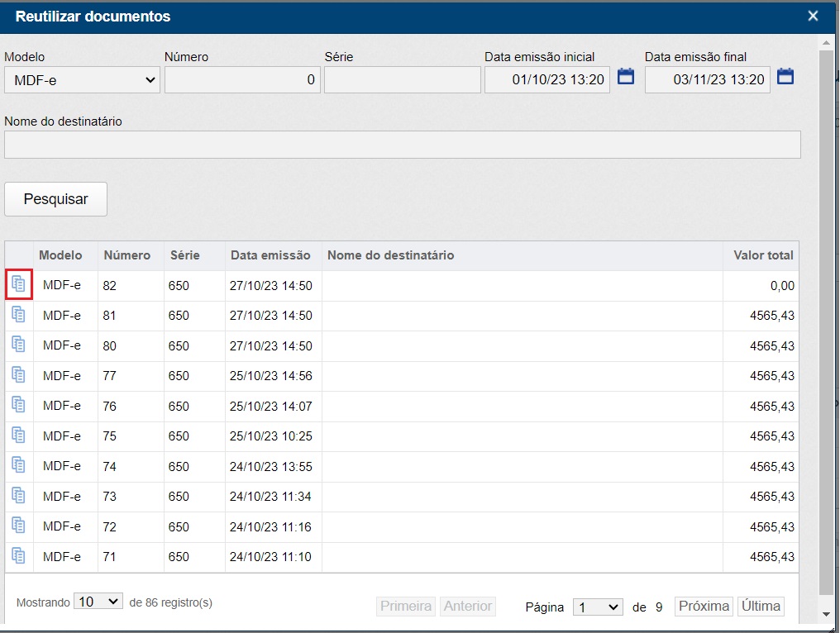Viewport: 840px width, 633px height.
Task: Click reuse icon for MDF-e number 77
Action: [x=18, y=374]
